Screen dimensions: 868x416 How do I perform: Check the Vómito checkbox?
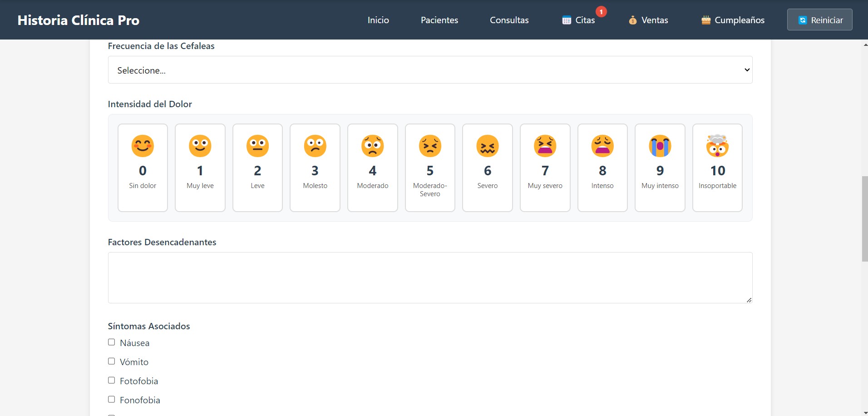112,362
